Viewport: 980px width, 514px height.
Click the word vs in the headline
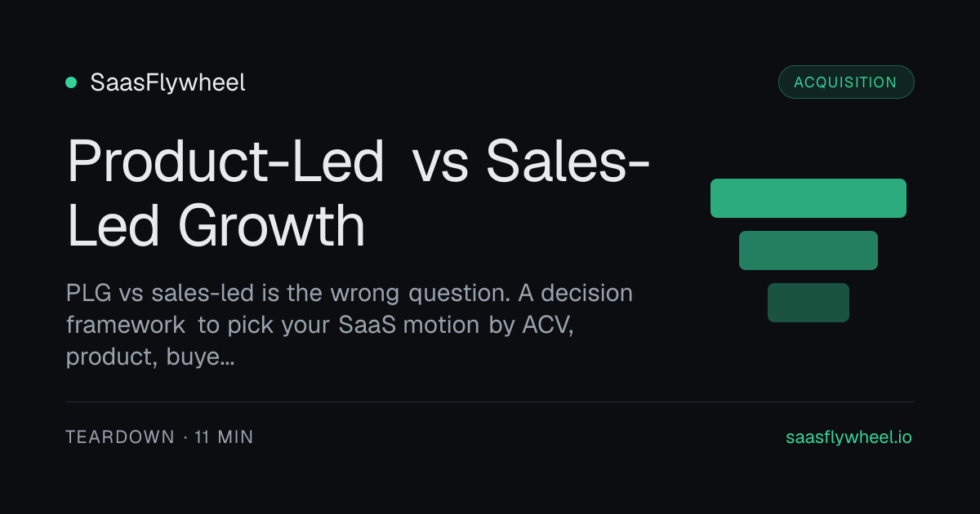tap(440, 166)
